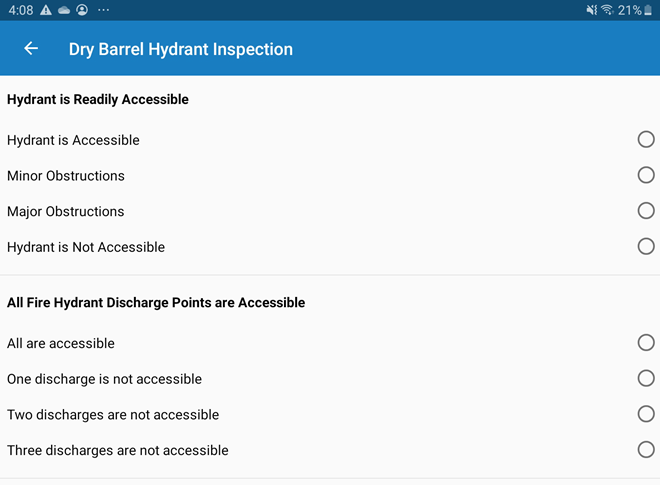Screen dimensions: 660x485
Task: Tap the warning triangle status icon
Action: pos(46,10)
